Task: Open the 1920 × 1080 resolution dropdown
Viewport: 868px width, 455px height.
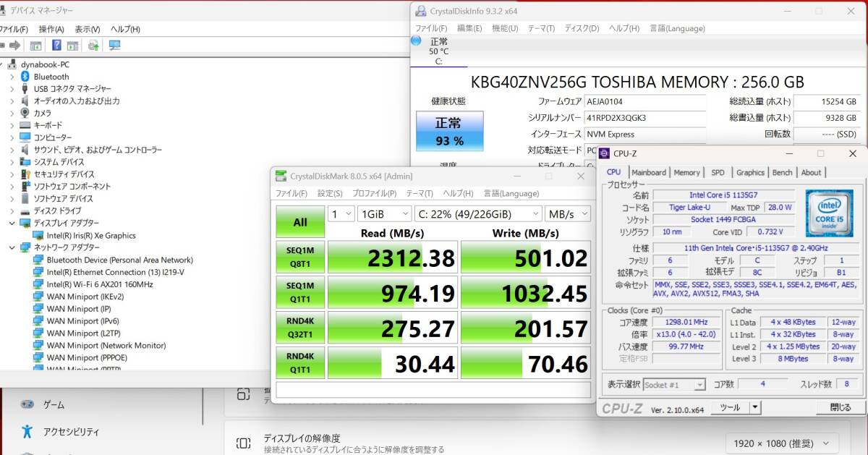Action: pos(782,443)
